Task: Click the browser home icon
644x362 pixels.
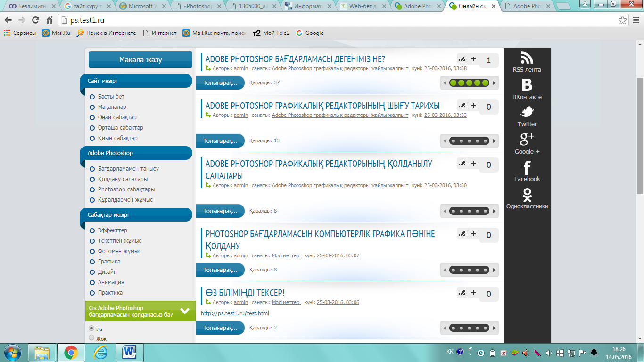Action: click(x=49, y=20)
